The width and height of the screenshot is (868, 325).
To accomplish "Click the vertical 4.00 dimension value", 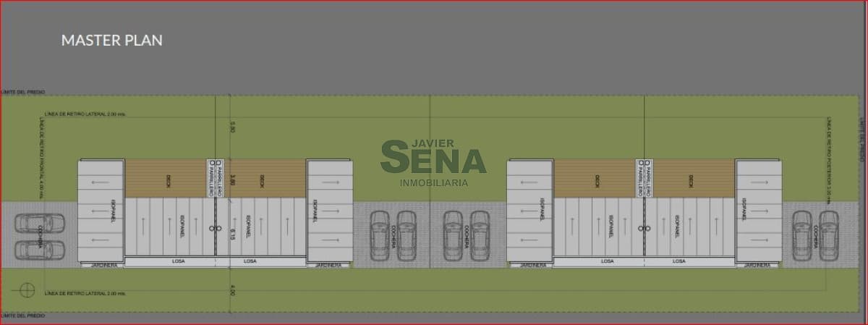I will point(232,290).
